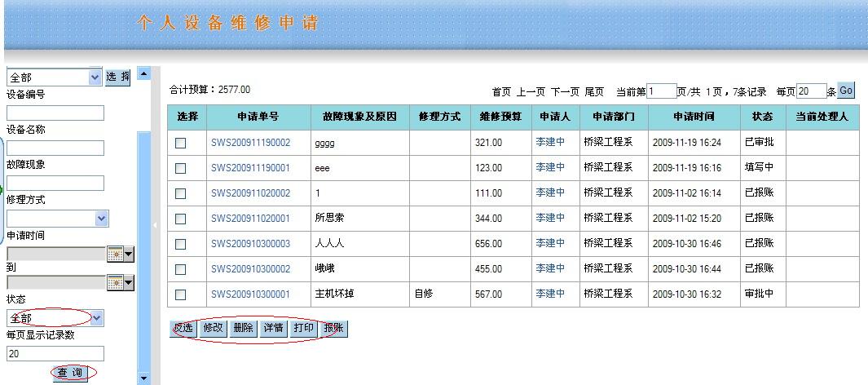Screen dimensions: 868x385
Task: Expand the top 全部 dropdown in sidebar
Action: pos(94,77)
